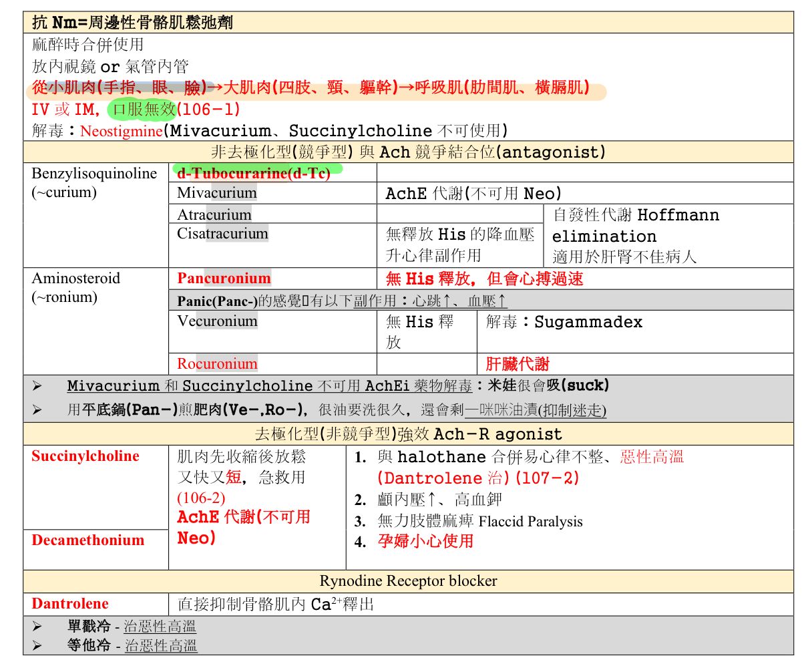
Task: Click the Rynodine Receptor blocker section header
Action: click(408, 581)
